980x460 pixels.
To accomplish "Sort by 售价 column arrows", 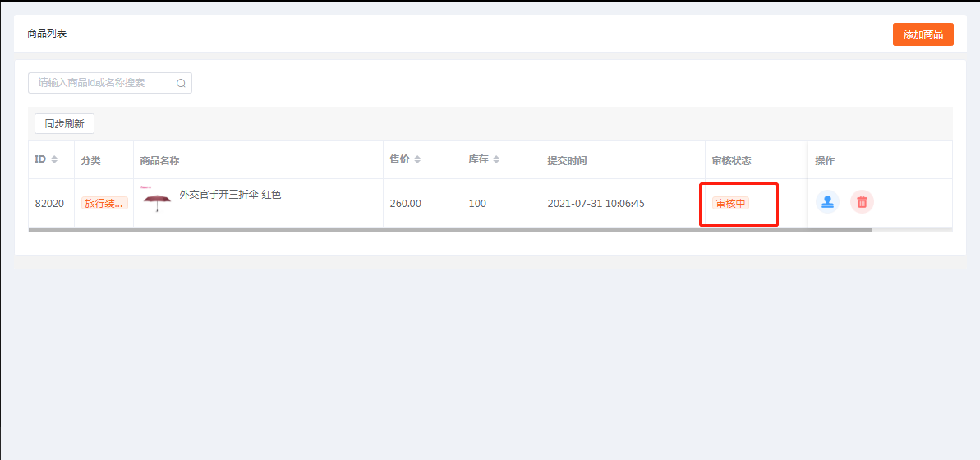I will 416,160.
